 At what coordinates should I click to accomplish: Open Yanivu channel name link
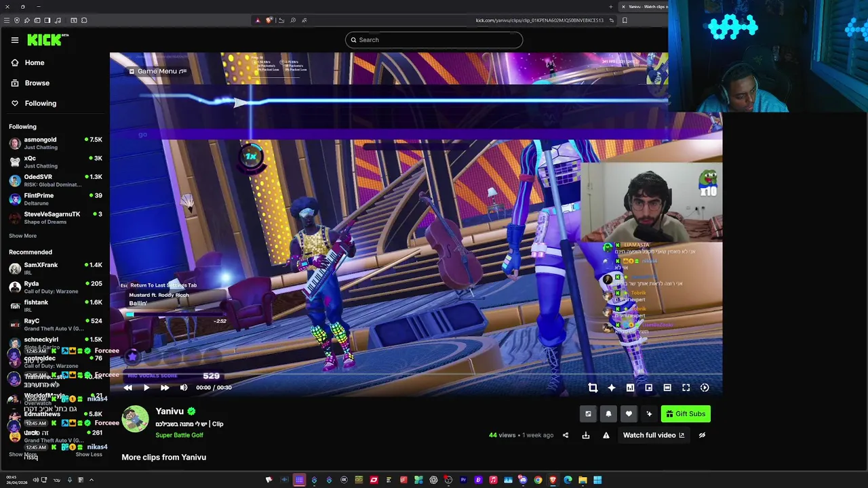170,411
